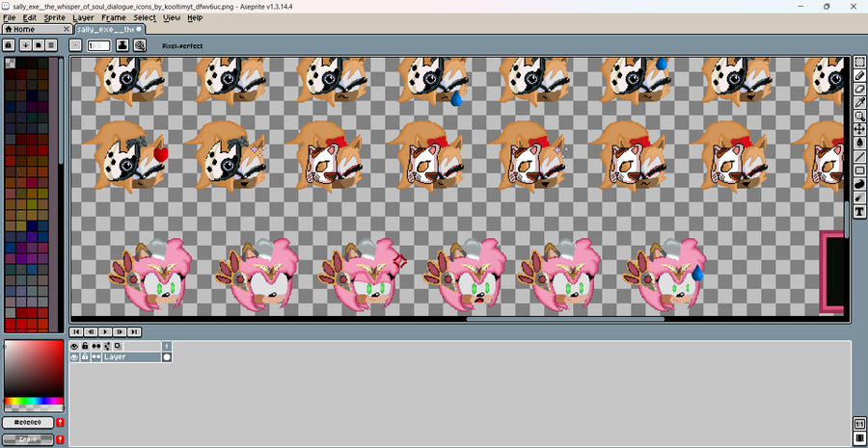Toggle the 1:1 preview button
The height and width of the screenshot is (448, 868).
(859, 424)
